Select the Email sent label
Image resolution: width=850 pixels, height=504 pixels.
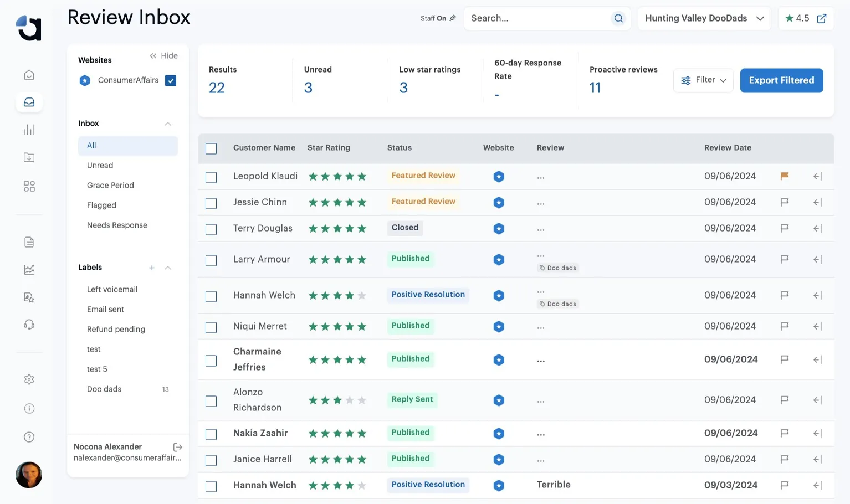105,310
